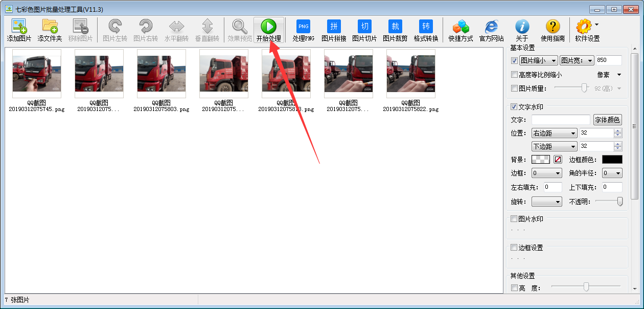Open 官方网站 official website
Viewport: 644px width, 309px height.
pyautogui.click(x=491, y=31)
